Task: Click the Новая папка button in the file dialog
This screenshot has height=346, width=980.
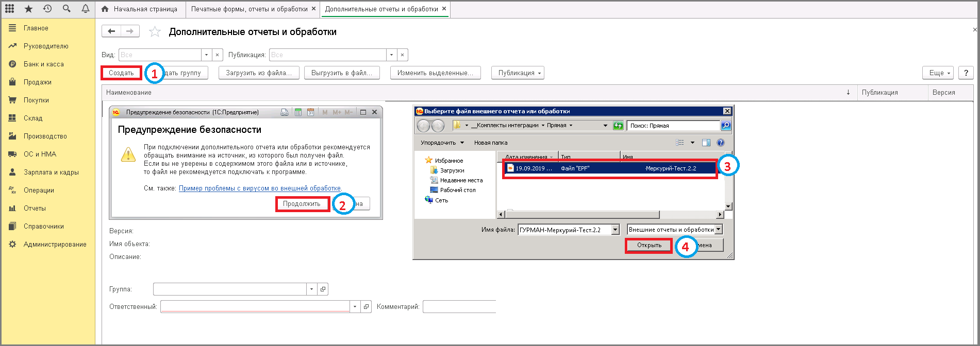Action: pos(491,143)
